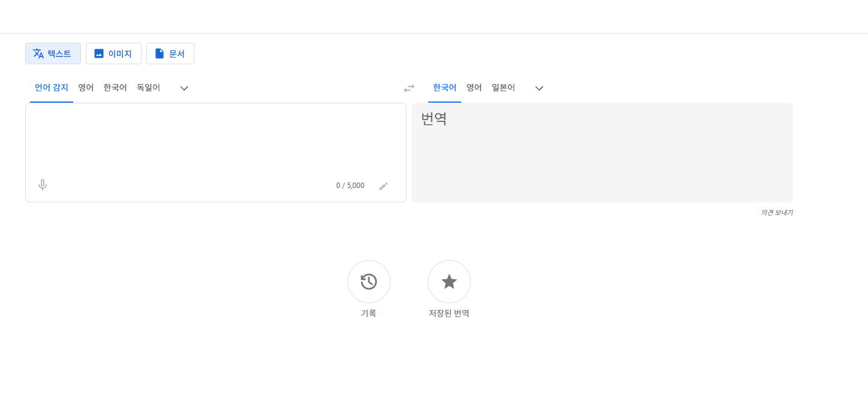
Task: Expand the source language list chevron
Action: coord(184,88)
